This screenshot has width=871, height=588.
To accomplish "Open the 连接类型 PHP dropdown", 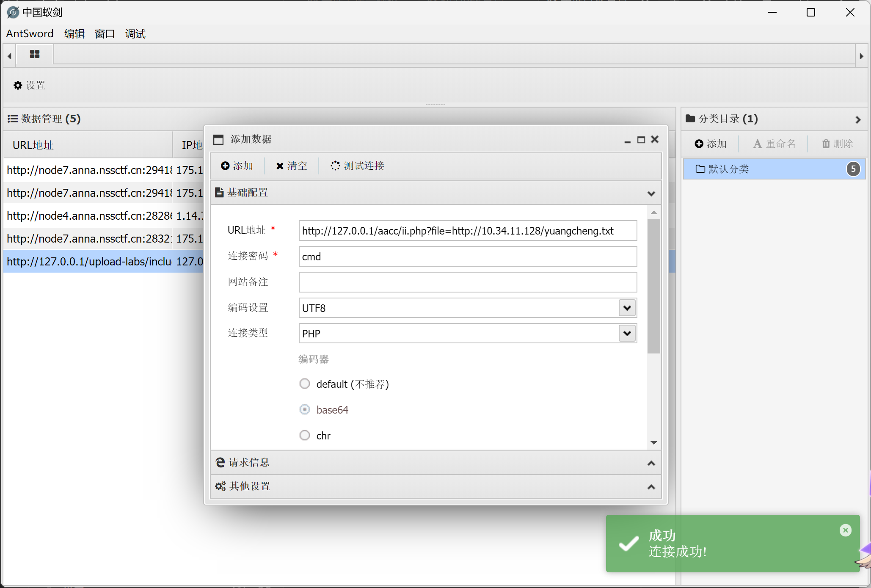I will [627, 333].
